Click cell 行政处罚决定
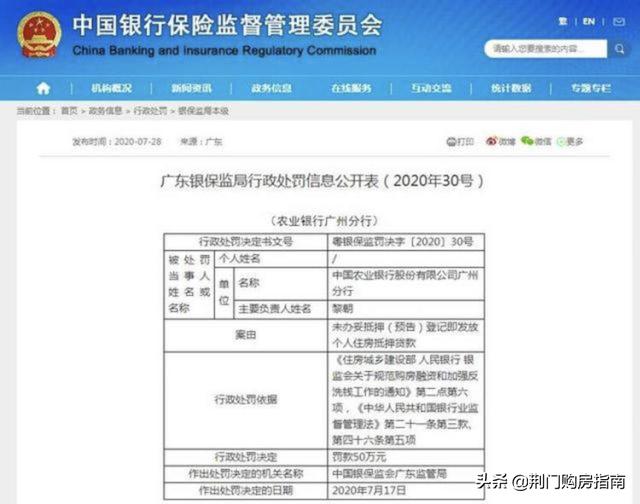Viewport: 640px width, 504px height. coord(246,457)
